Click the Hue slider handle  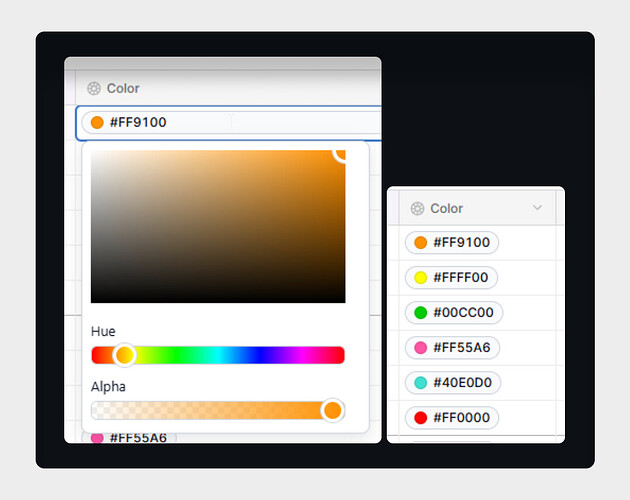125,355
